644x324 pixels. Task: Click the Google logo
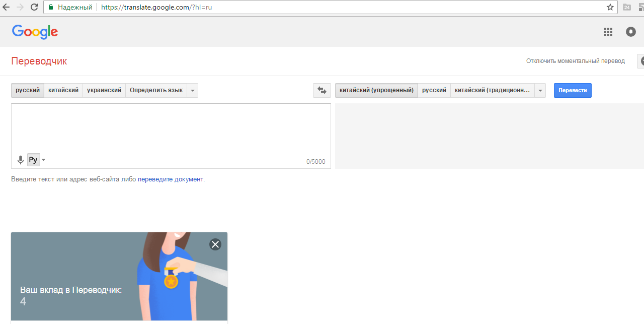point(35,32)
